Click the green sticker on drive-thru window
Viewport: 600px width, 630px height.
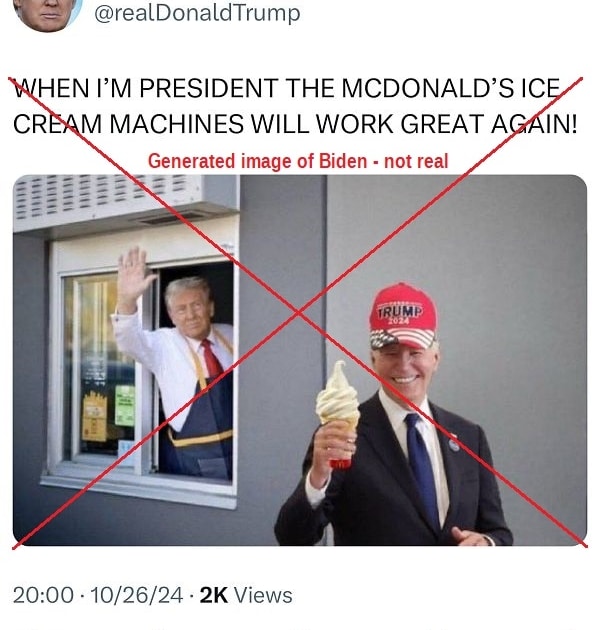[x=125, y=406]
